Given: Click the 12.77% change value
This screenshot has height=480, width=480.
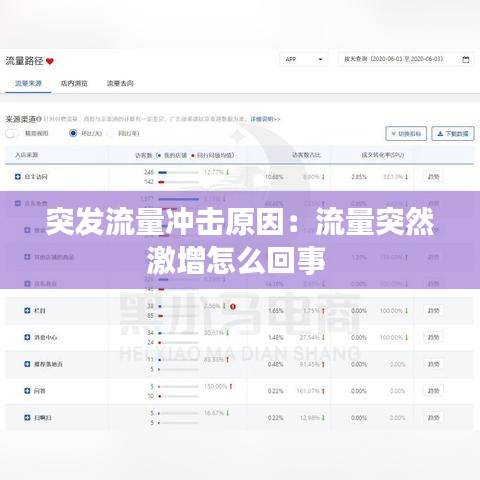Looking at the screenshot, I should [214, 172].
